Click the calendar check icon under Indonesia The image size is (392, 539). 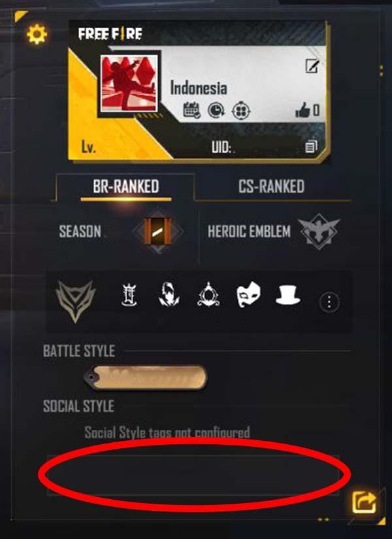click(191, 111)
